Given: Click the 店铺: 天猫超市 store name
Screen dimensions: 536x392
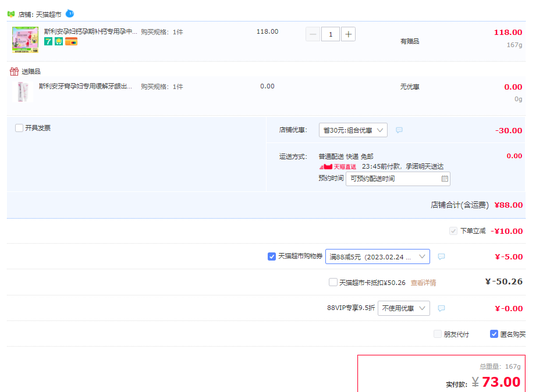Looking at the screenshot, I should click(40, 15).
